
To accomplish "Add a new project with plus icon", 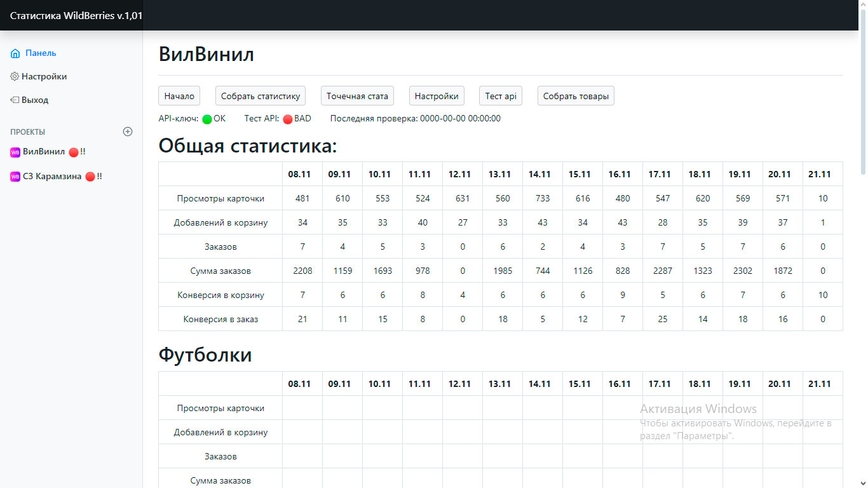I will click(x=128, y=132).
